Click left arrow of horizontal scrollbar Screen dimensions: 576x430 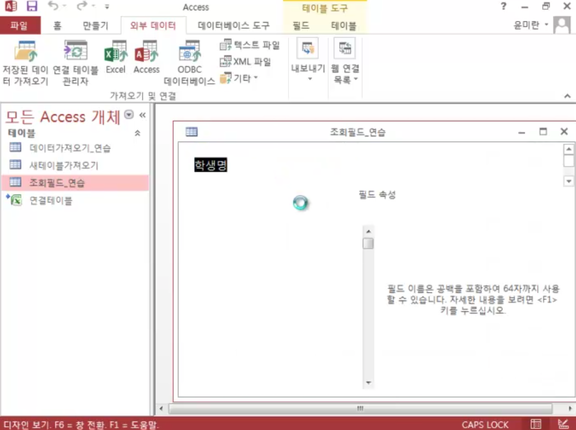(161, 408)
